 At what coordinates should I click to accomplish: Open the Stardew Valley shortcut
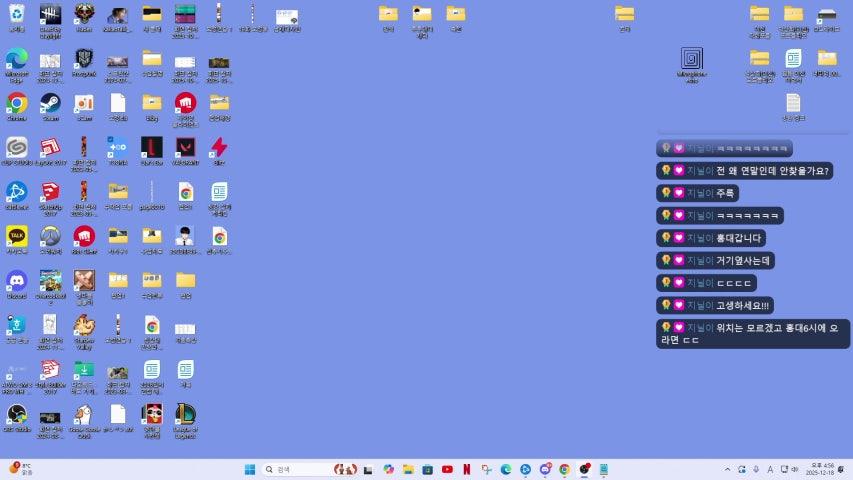[x=84, y=326]
